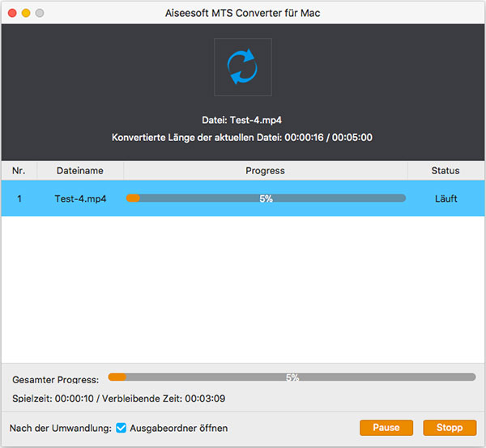Click the Gesamter Progress label
Image resolution: width=486 pixels, height=448 pixels.
pos(55,379)
